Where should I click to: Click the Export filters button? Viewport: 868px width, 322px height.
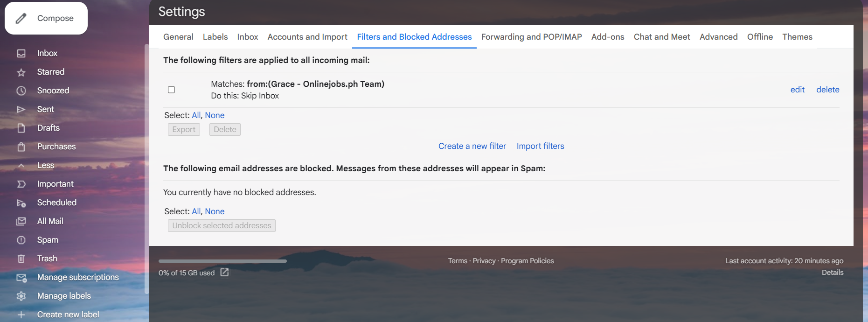click(x=184, y=129)
